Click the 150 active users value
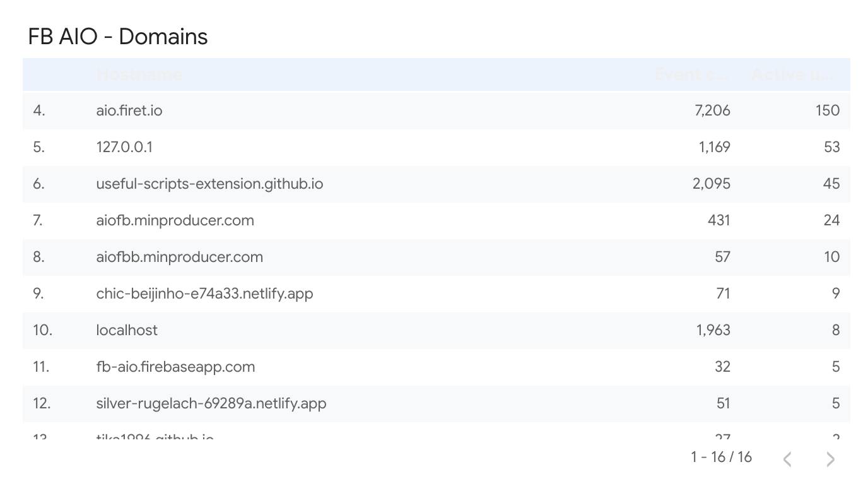 (x=827, y=110)
